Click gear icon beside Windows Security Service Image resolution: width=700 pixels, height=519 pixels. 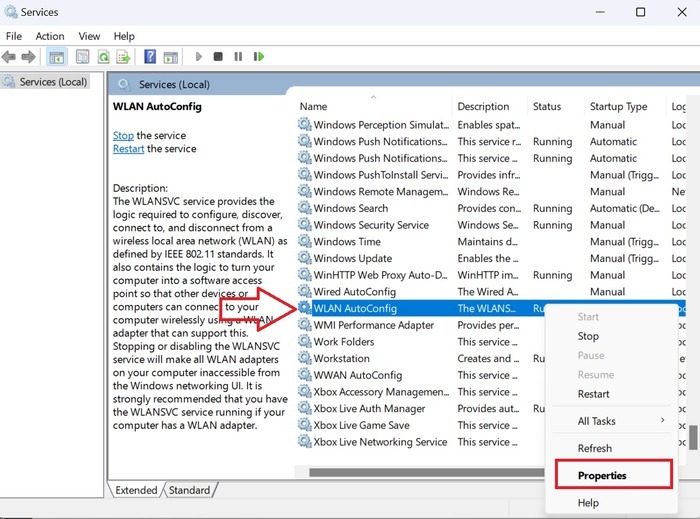pos(304,225)
